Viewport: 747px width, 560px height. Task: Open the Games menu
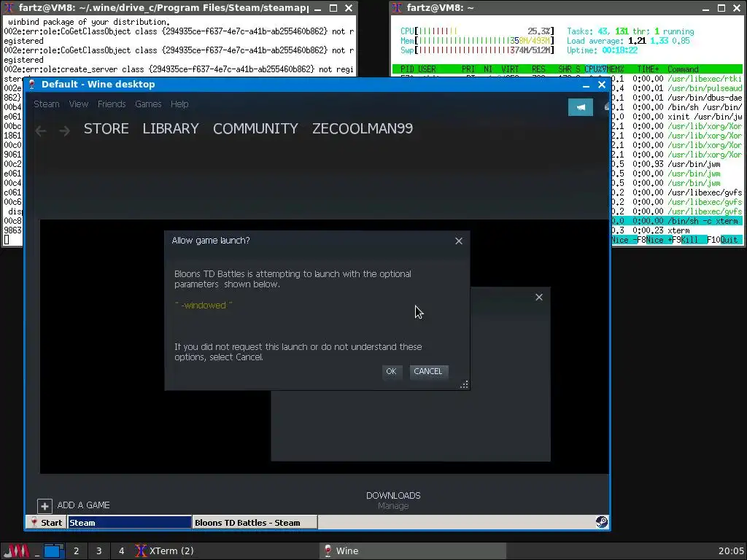[148, 104]
